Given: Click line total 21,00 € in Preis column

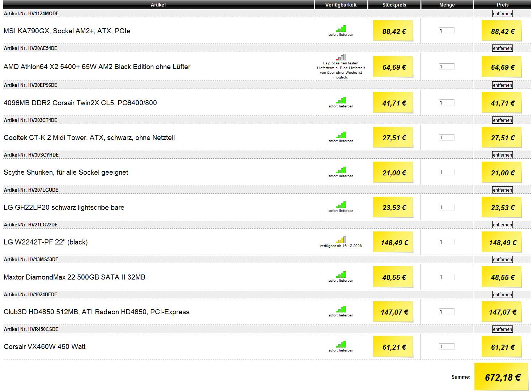Looking at the screenshot, I should 502,172.
